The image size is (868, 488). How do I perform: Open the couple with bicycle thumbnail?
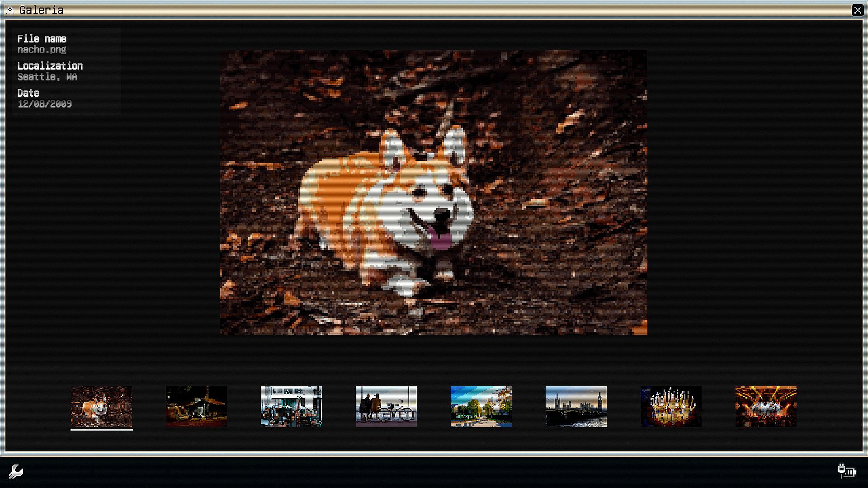pyautogui.click(x=386, y=406)
